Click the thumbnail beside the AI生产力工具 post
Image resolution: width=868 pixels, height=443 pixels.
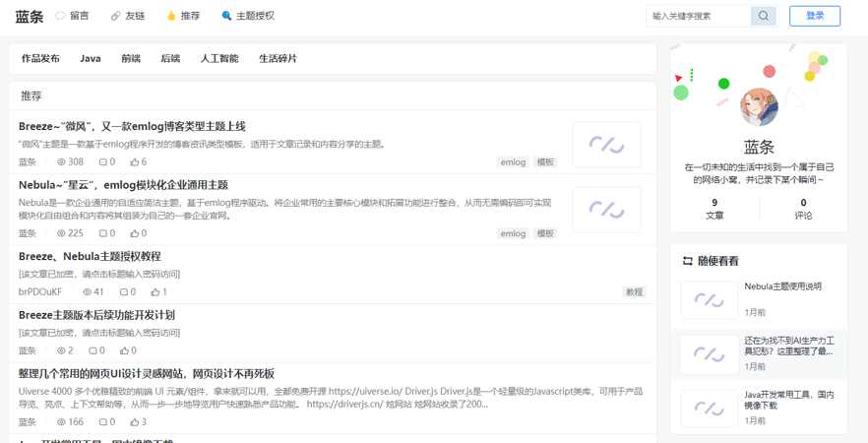click(x=710, y=353)
